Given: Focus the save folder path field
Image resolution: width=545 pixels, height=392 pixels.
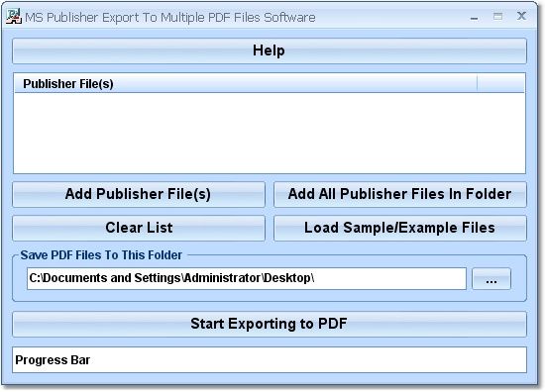Looking at the screenshot, I should pos(247,278).
